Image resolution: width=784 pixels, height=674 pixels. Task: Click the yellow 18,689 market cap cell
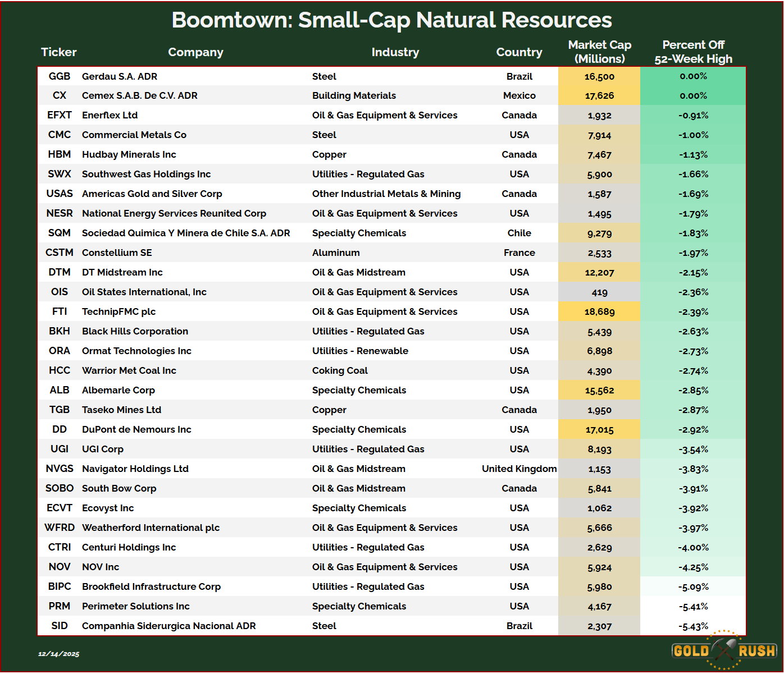coord(599,311)
